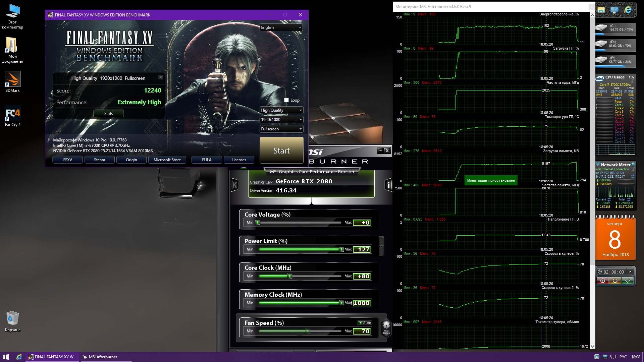This screenshot has width=644, height=362.
Task: Click the Power Limit value field 127
Action: (x=363, y=249)
